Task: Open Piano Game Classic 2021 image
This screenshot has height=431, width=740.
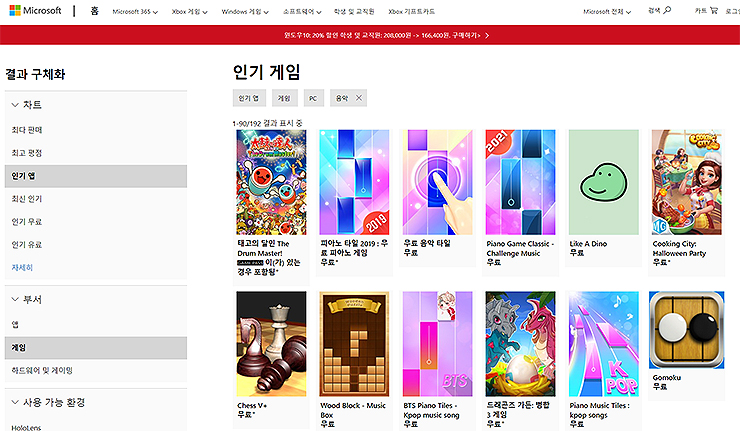Action: click(x=520, y=182)
